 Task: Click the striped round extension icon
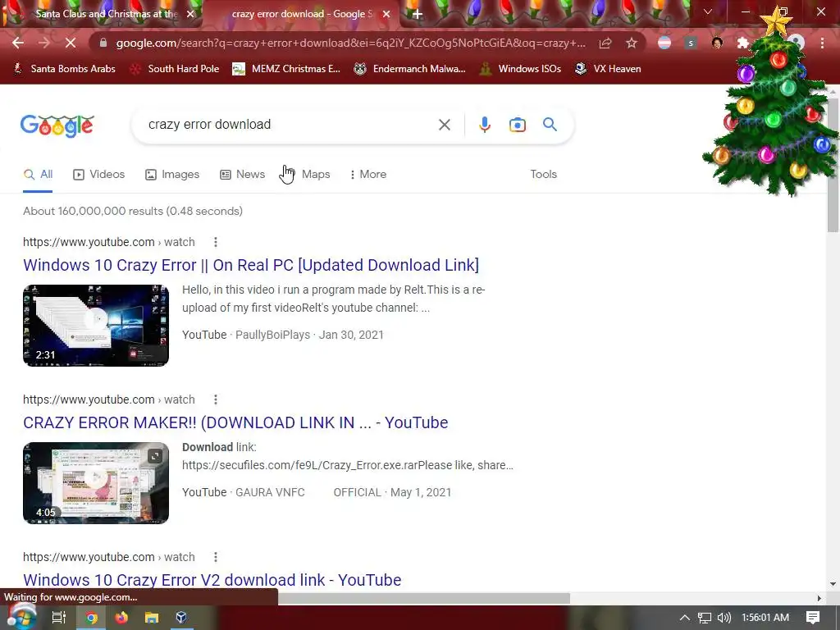tap(664, 43)
